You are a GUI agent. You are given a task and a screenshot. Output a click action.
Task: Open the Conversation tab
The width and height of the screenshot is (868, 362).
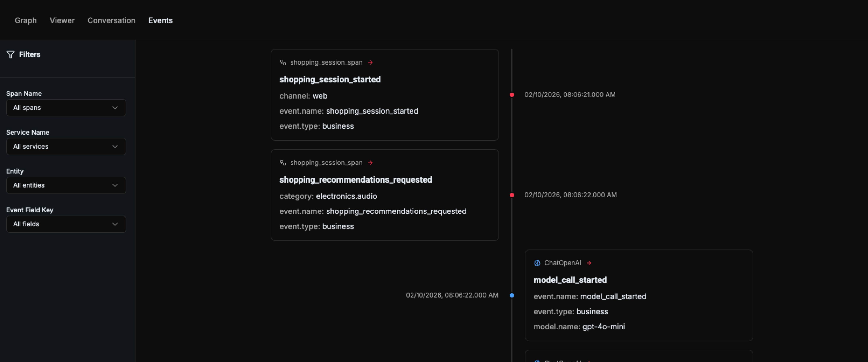coord(111,20)
